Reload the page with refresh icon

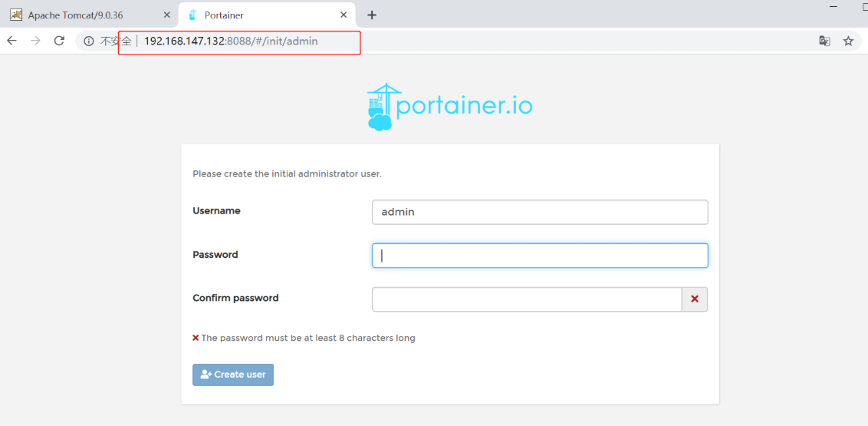pos(59,41)
